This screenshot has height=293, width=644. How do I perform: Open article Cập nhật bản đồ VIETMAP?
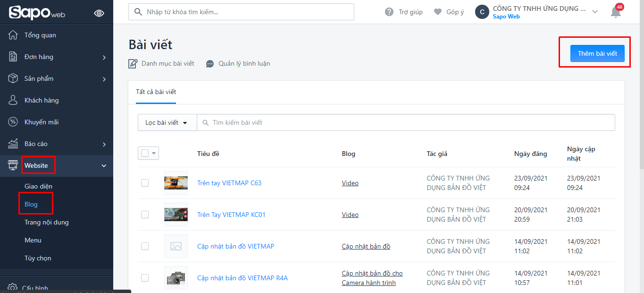tap(235, 246)
